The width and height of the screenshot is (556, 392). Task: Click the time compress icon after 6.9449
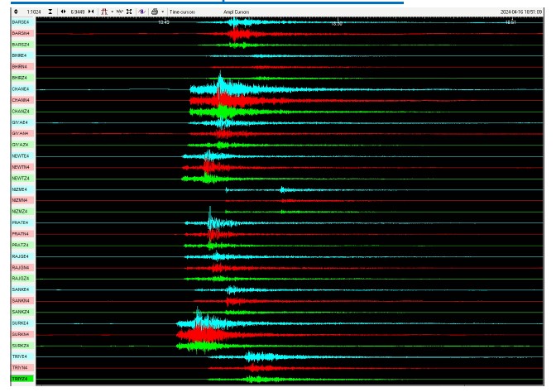click(91, 12)
